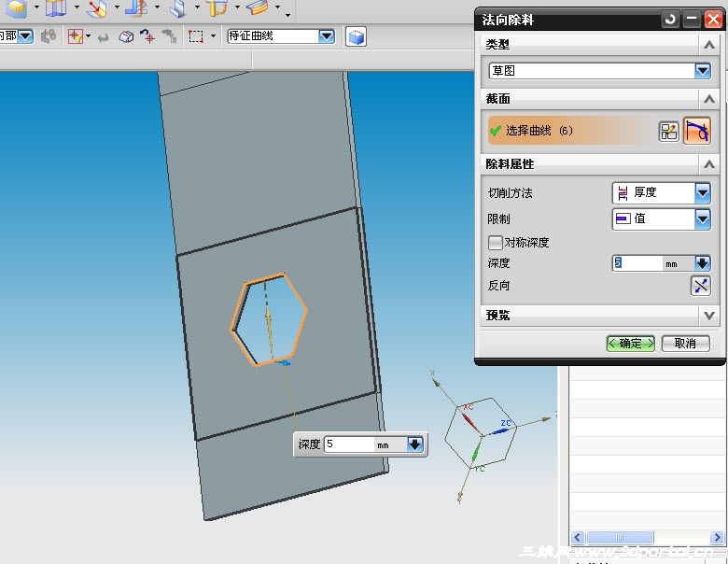Open the floating 深度 box options arrow
This screenshot has width=728, height=564.
[x=414, y=444]
